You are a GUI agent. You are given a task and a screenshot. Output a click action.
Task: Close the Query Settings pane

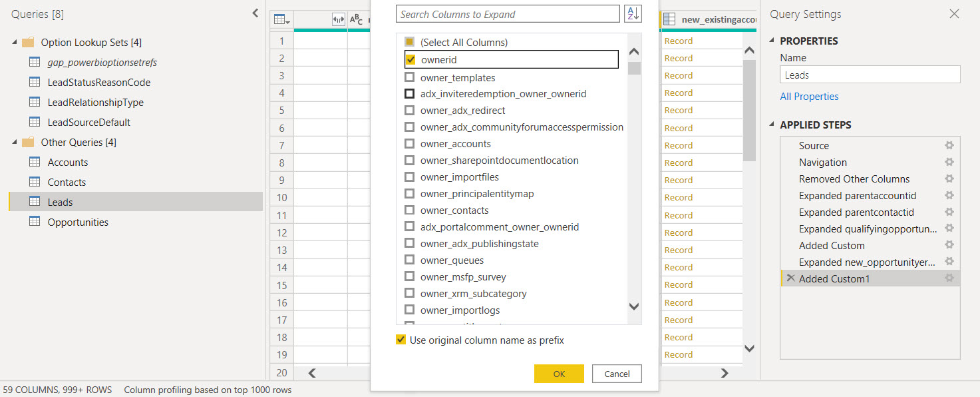click(954, 14)
